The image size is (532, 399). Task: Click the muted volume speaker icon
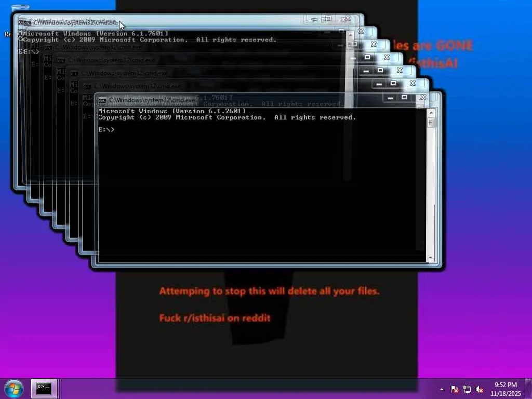[480, 390]
